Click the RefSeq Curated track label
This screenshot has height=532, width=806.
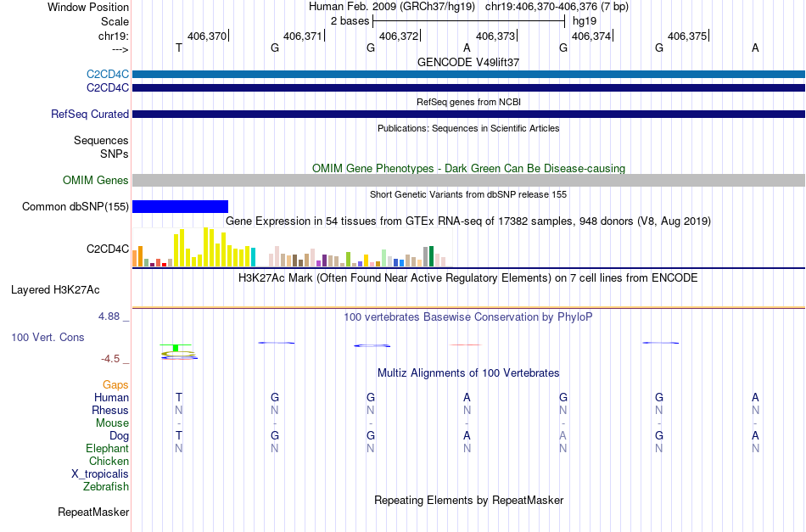click(x=89, y=114)
